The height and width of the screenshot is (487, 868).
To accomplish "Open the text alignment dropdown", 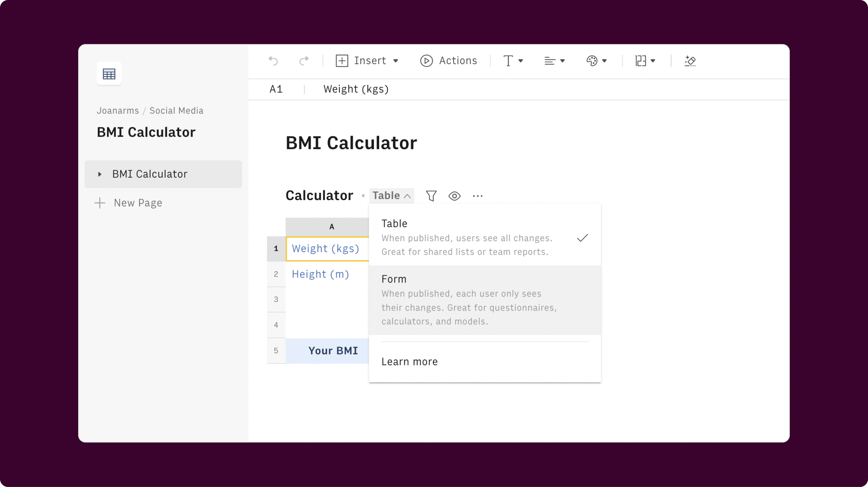I will click(554, 61).
